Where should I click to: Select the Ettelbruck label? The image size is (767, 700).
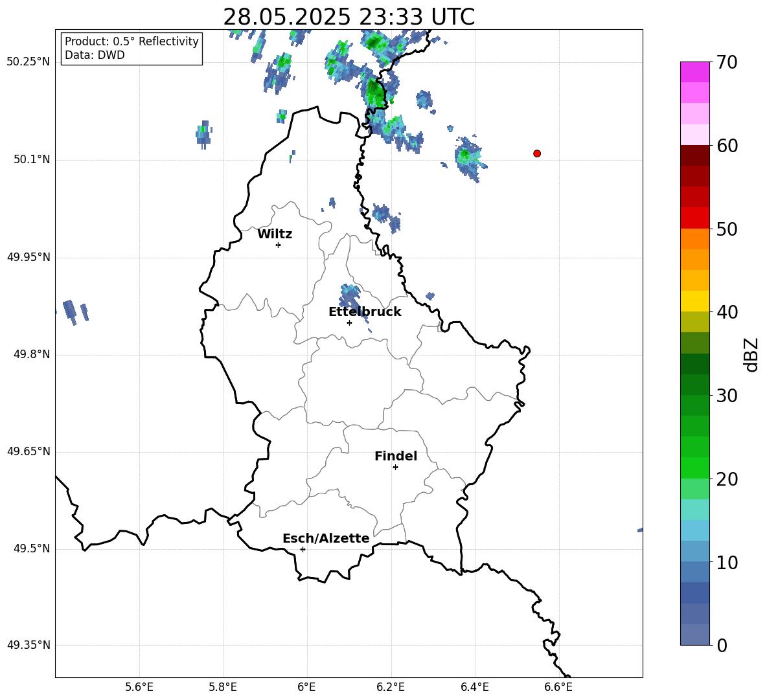(365, 312)
